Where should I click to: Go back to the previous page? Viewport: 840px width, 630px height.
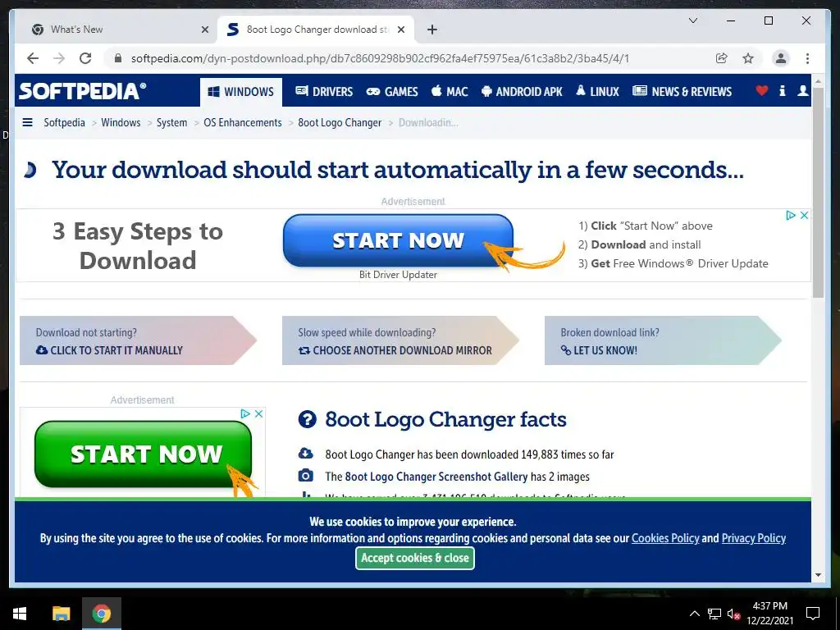point(33,58)
